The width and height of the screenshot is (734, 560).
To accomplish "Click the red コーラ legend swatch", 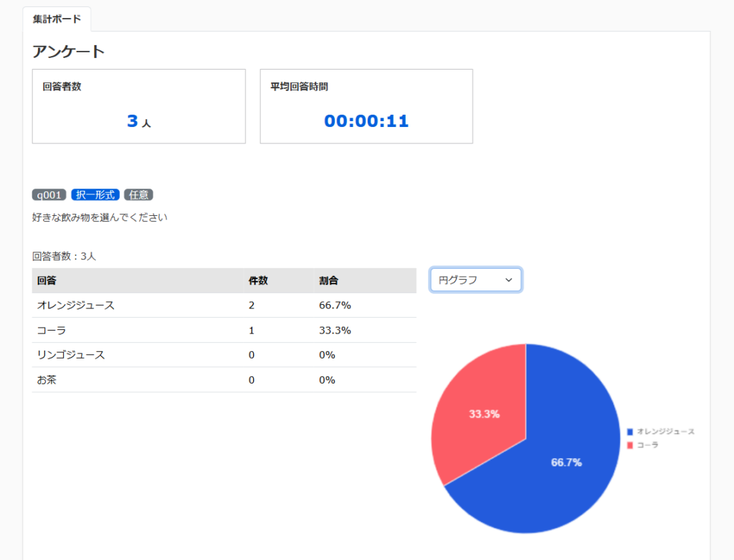I will click(629, 445).
